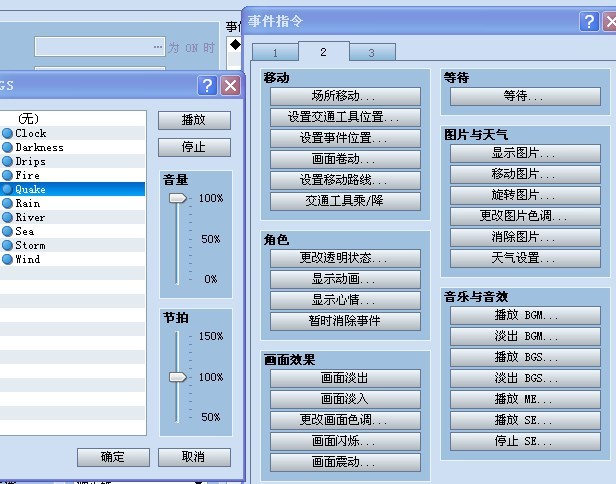Open the 移动图片 command
The height and width of the screenshot is (484, 616).
click(525, 174)
